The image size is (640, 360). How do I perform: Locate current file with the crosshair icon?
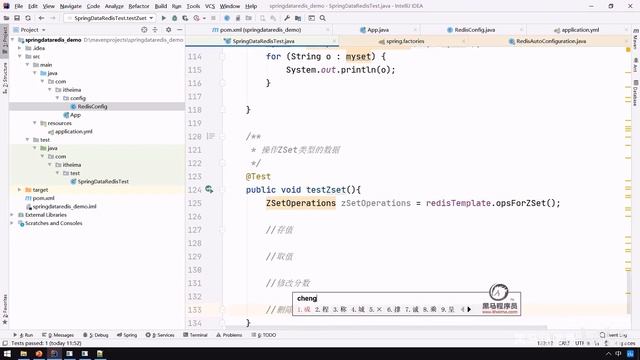click(144, 30)
